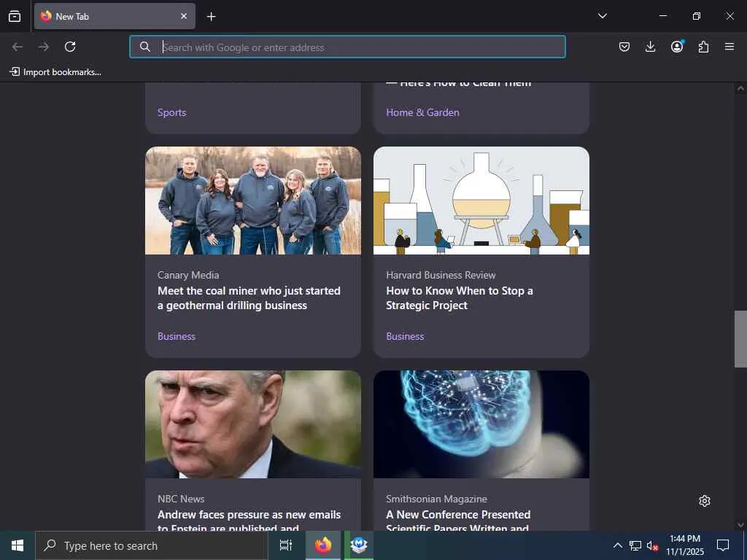Open a new tab with plus button
Image resolution: width=747 pixels, height=560 pixels.
211,17
